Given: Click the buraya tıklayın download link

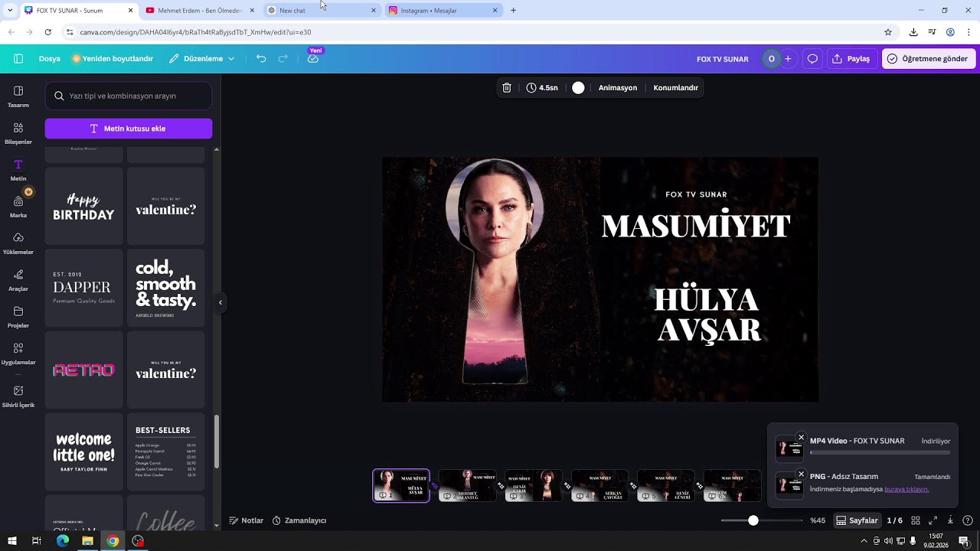Looking at the screenshot, I should [906, 489].
